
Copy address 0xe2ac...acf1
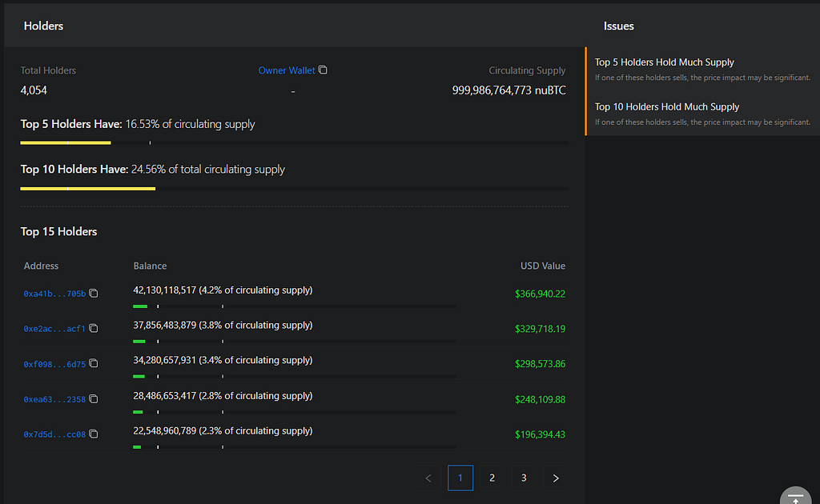point(94,329)
